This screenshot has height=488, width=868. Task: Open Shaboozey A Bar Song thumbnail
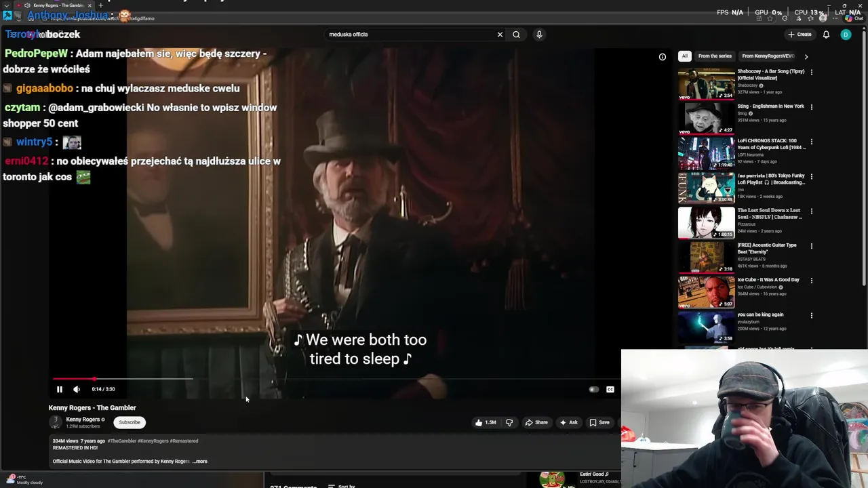click(x=706, y=83)
